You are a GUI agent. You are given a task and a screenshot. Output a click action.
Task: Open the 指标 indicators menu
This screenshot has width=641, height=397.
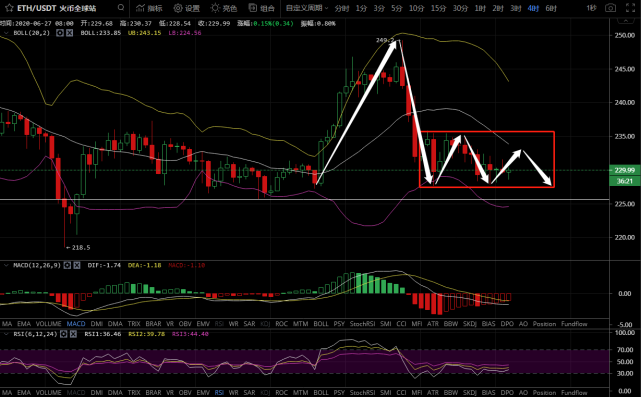coord(149,8)
